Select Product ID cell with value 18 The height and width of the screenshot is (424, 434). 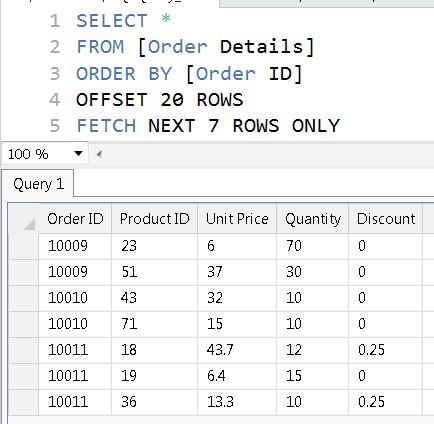pos(154,350)
